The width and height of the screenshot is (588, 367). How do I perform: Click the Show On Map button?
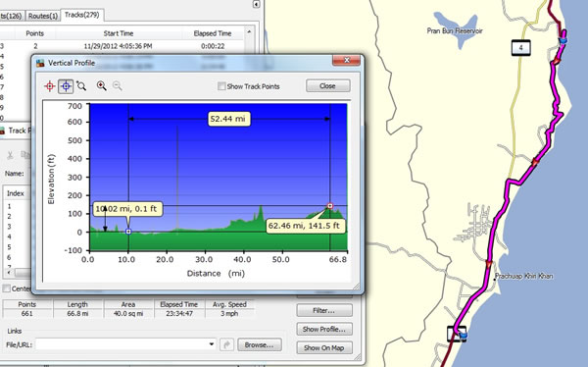point(324,347)
